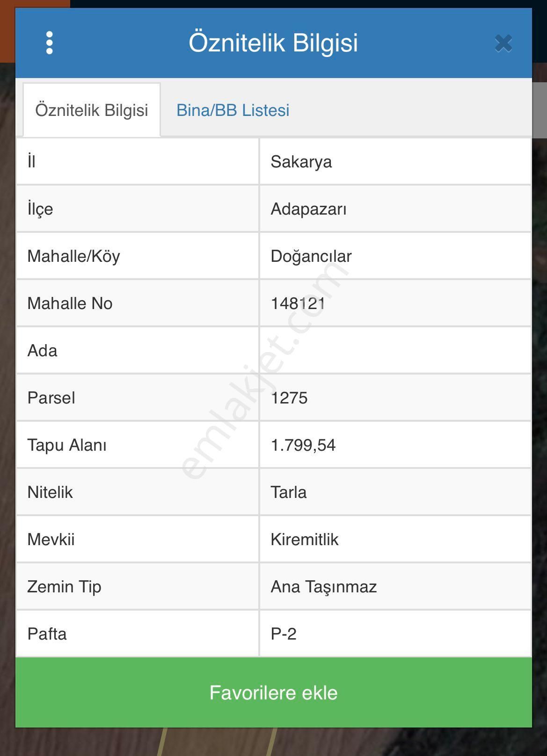Click the Pafta value P-2
The height and width of the screenshot is (756, 547).
tap(284, 634)
